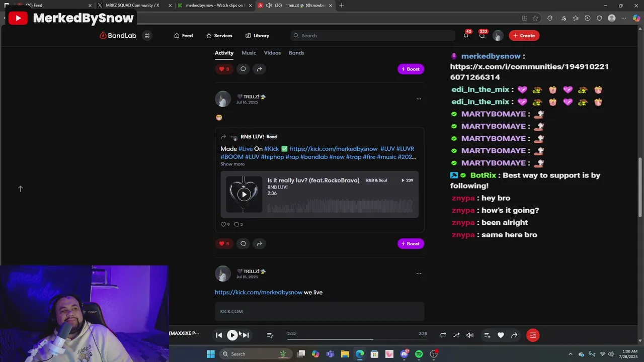Image resolution: width=644 pixels, height=362 pixels.
Task: Add current track to a playlist
Action: [487, 335]
